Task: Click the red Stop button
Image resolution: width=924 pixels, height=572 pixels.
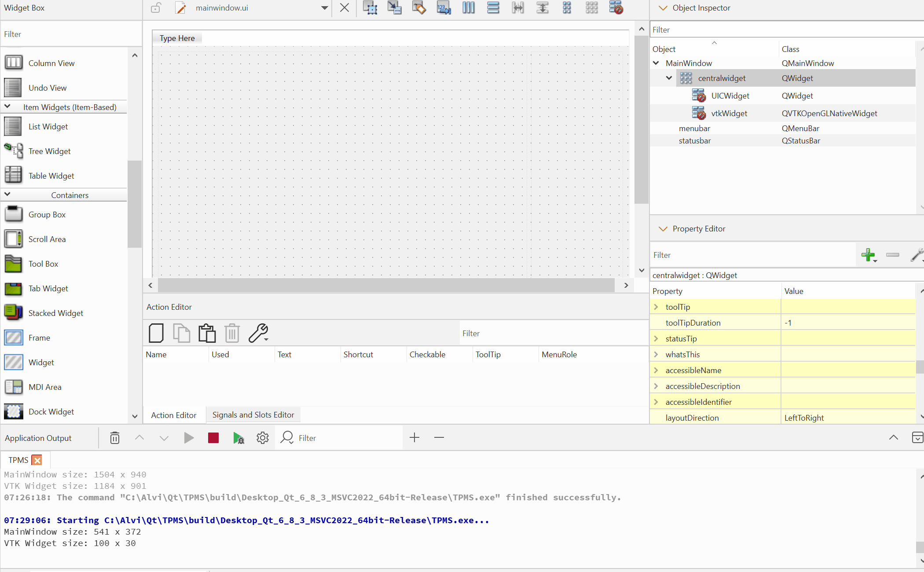Action: coord(213,438)
